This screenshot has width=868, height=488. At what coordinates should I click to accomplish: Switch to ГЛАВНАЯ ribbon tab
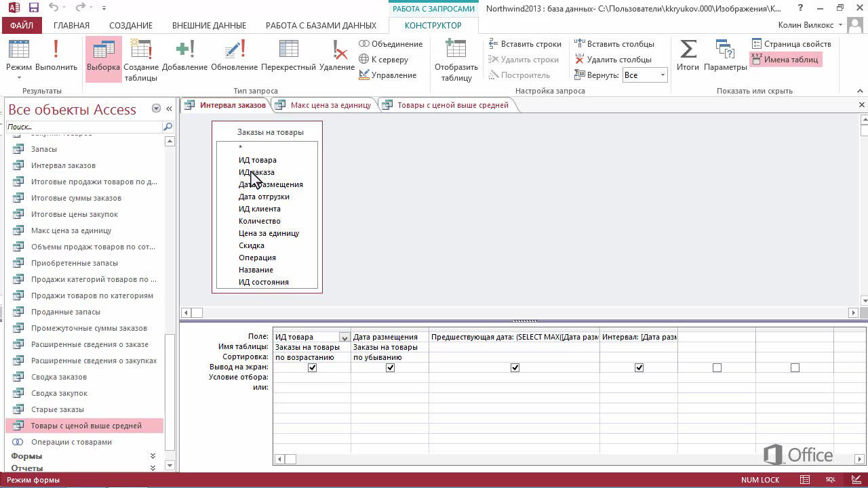point(71,25)
